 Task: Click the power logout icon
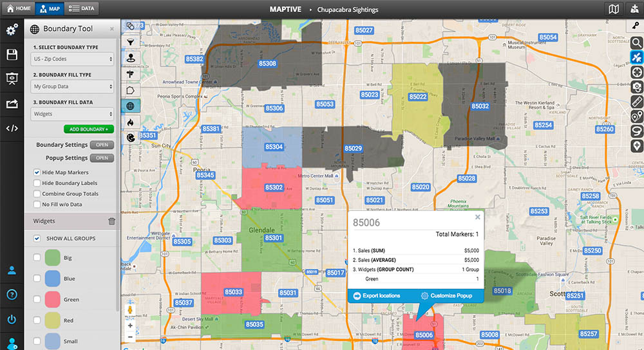[12, 319]
